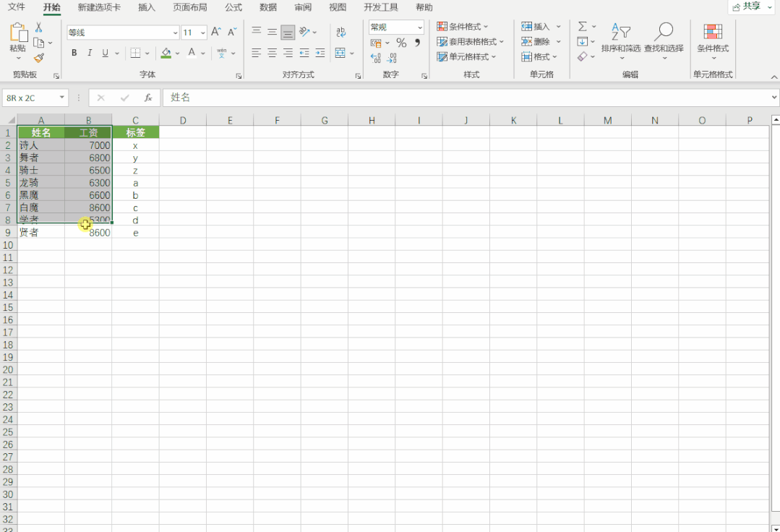Toggle bottom vertical alignment
Screen dimensions: 780x532
pos(288,33)
